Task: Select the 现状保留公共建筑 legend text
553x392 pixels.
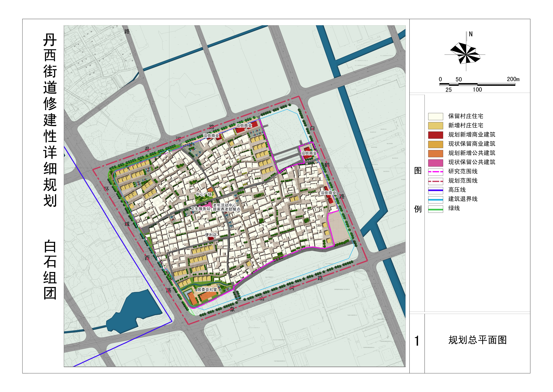Action: 472,162
